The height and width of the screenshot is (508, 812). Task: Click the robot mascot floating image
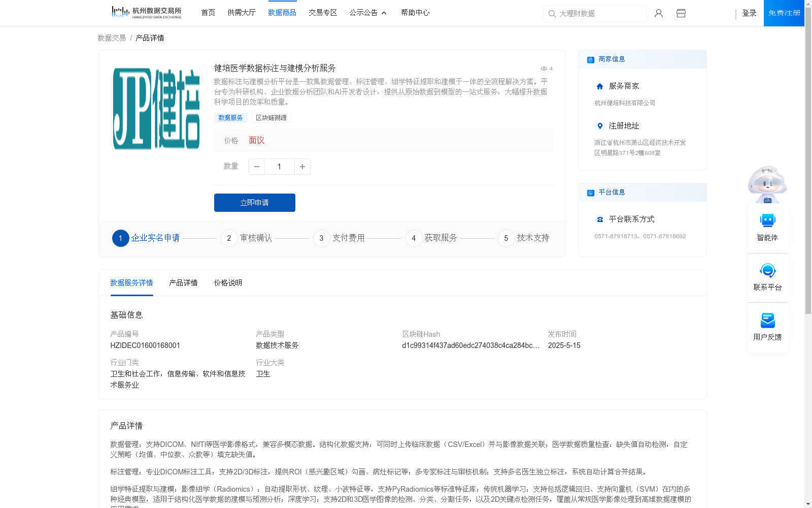(767, 184)
